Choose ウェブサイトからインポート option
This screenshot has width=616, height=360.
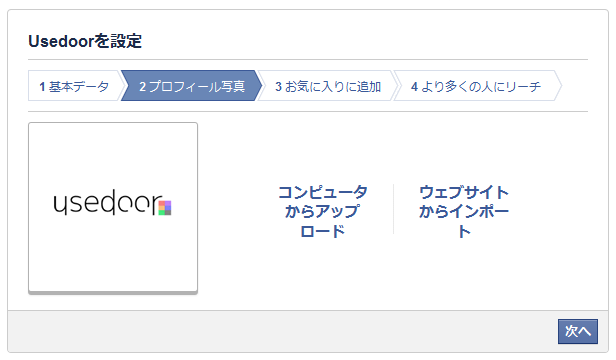[464, 211]
